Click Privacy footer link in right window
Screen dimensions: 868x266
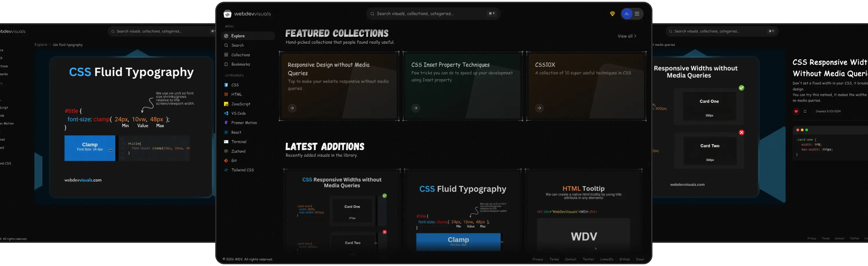812,238
